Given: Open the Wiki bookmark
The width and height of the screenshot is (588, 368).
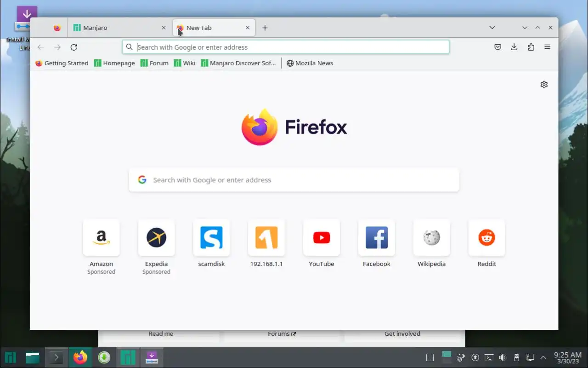Looking at the screenshot, I should [x=185, y=63].
